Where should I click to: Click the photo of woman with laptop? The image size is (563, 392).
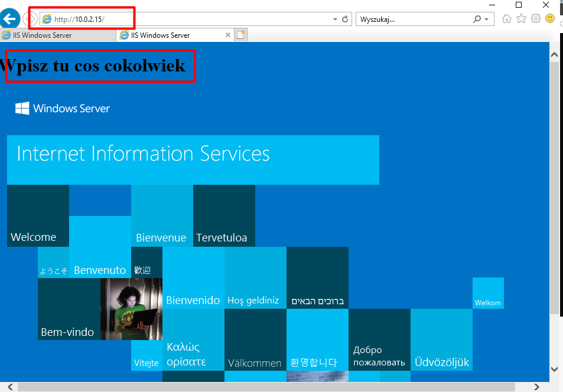[x=131, y=309]
